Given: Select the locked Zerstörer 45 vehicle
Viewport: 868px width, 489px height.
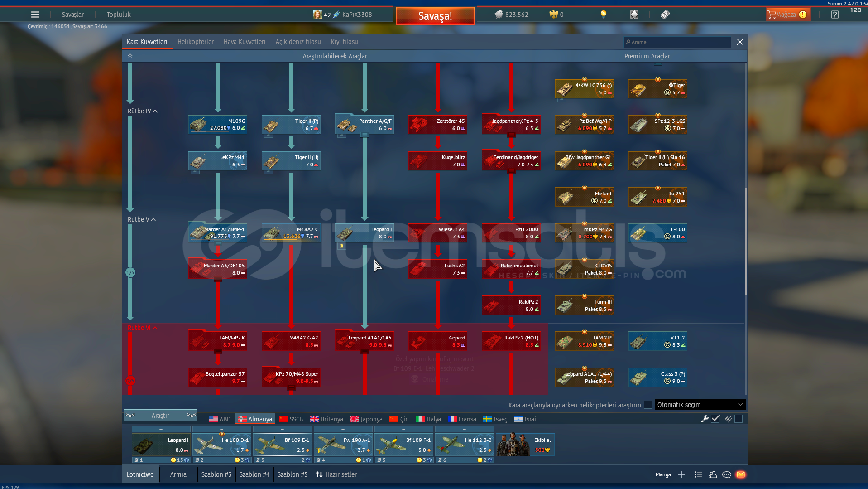Looking at the screenshot, I should click(x=438, y=125).
